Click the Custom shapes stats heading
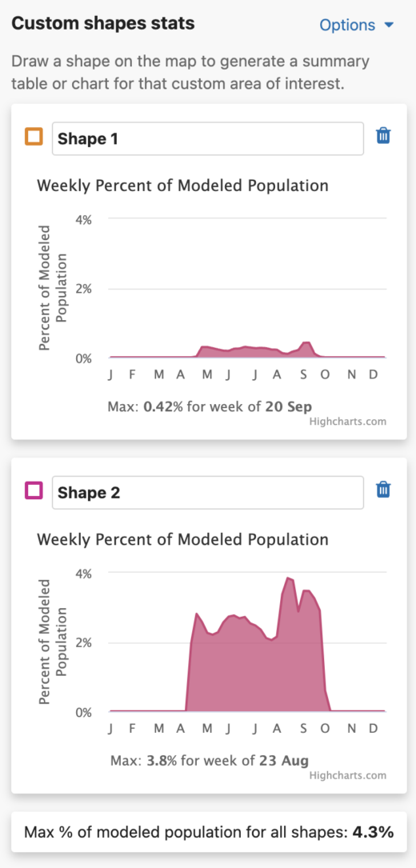The width and height of the screenshot is (416, 868). [x=103, y=23]
